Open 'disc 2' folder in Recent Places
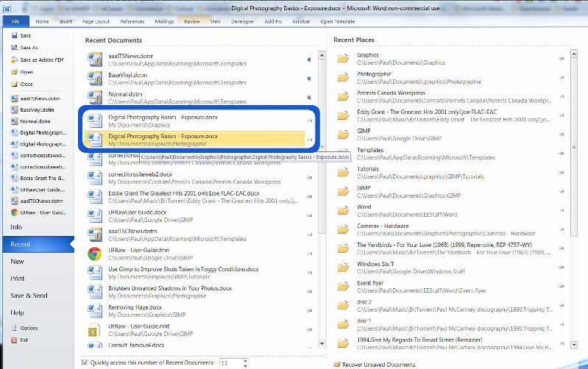 point(450,305)
